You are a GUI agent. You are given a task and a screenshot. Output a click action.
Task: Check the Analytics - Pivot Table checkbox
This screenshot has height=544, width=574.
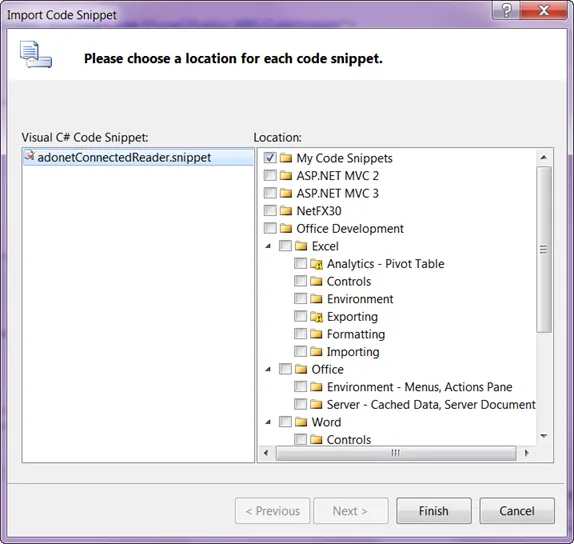click(301, 263)
